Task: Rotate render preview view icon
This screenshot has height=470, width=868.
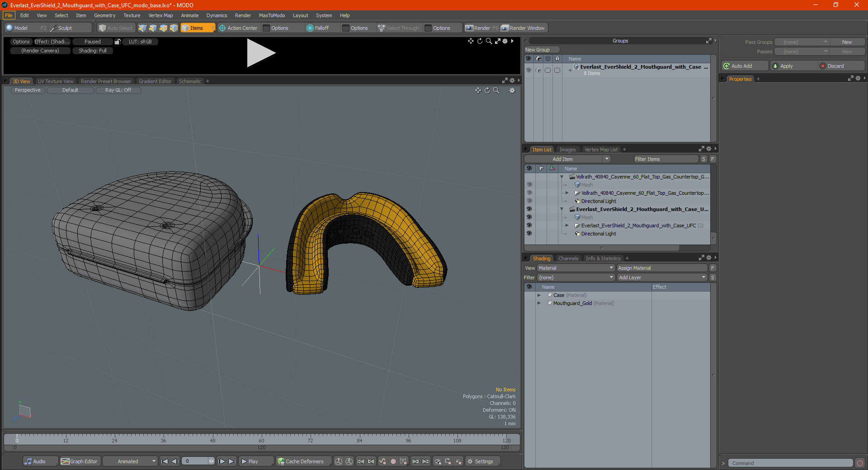Action: (x=480, y=41)
